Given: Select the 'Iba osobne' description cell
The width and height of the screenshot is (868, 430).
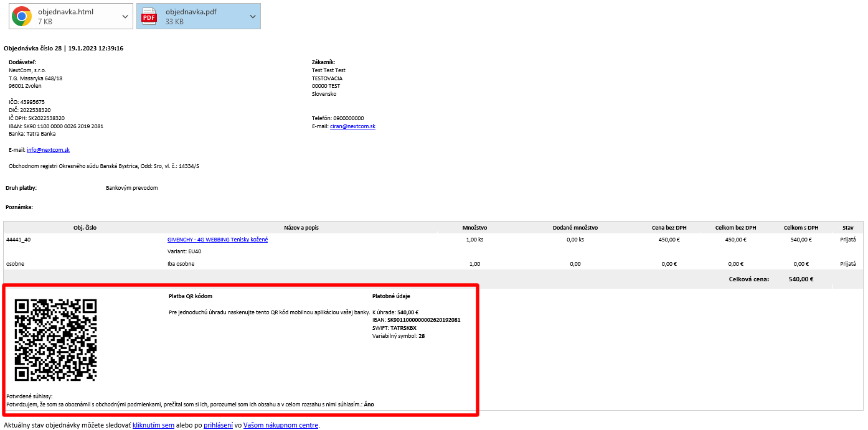Looking at the screenshot, I should [x=181, y=264].
